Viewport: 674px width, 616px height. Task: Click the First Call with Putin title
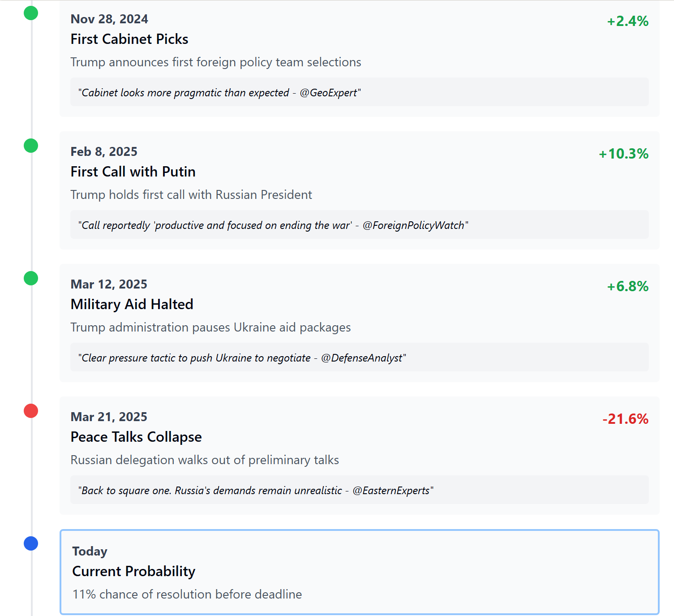coord(133,172)
